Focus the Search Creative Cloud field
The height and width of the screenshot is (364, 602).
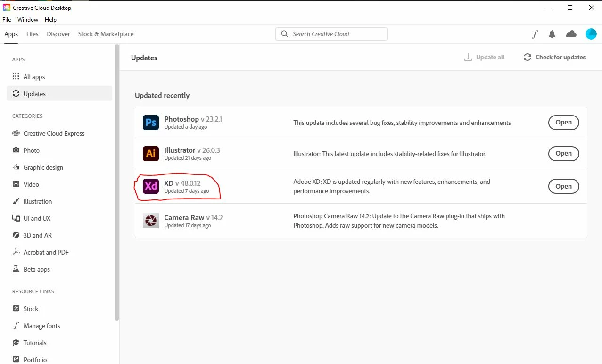coord(331,34)
